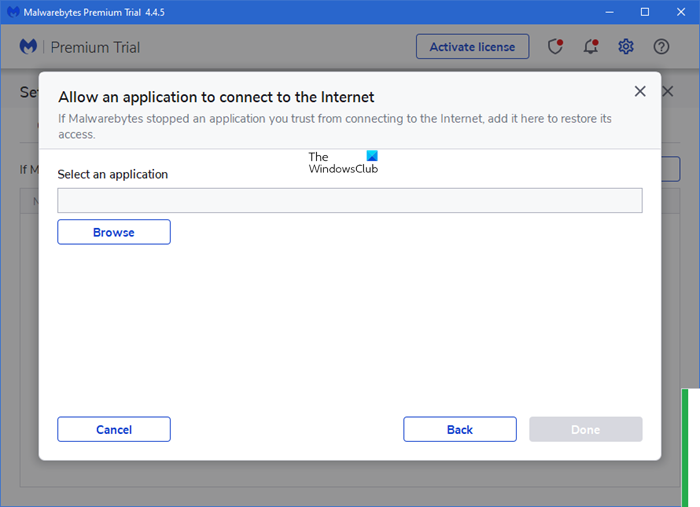Viewport: 700px width, 507px height.
Task: Open the Help question mark icon
Action: [x=661, y=47]
